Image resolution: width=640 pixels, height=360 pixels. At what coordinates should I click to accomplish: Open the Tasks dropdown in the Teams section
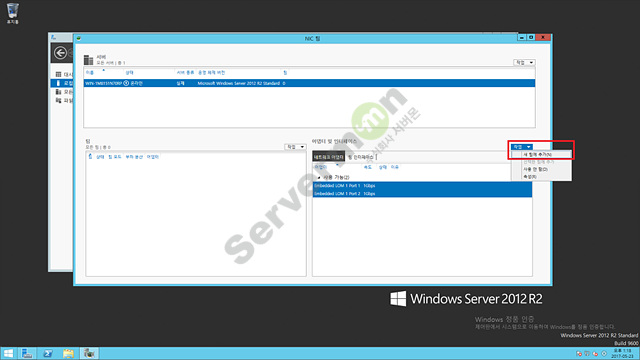click(x=295, y=147)
